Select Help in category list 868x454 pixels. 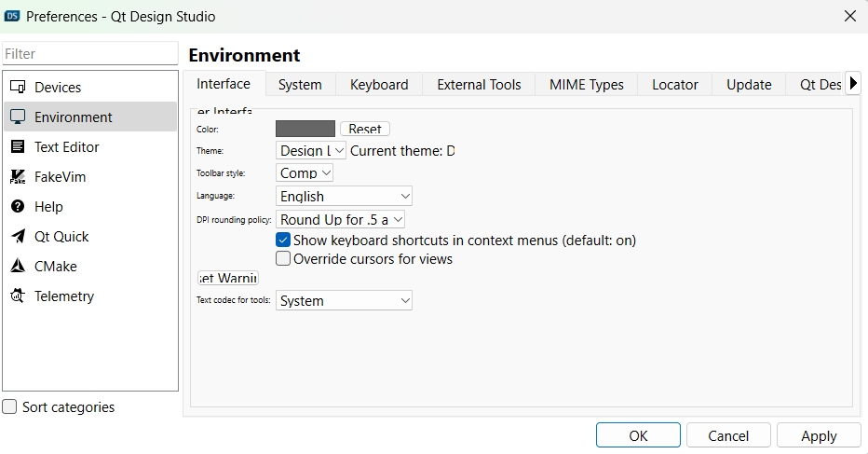(90, 207)
